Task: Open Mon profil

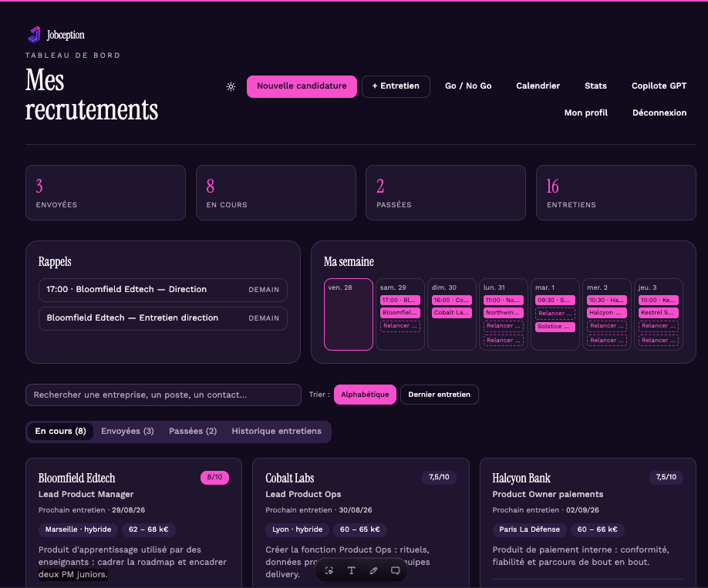Action: coord(585,113)
